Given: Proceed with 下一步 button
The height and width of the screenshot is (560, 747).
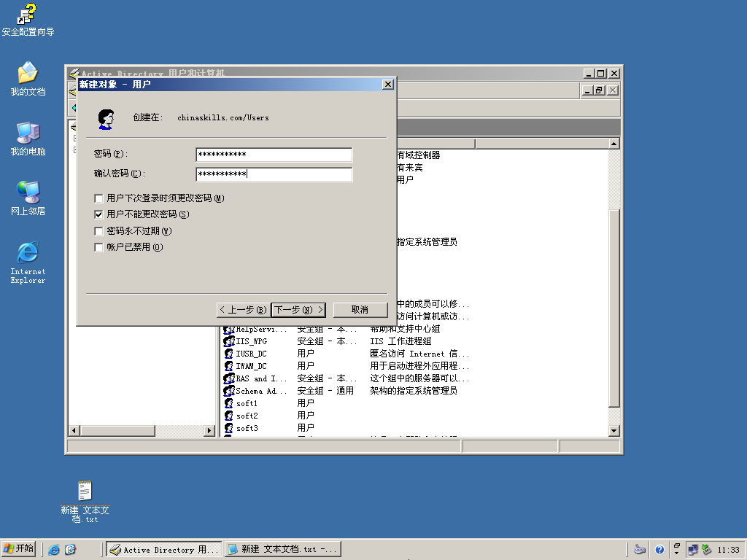Looking at the screenshot, I should tap(298, 310).
